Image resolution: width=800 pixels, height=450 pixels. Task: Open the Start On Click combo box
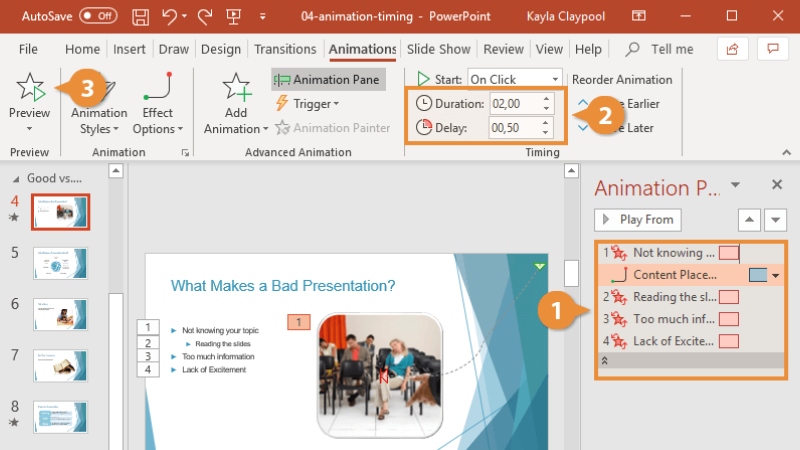tap(514, 80)
